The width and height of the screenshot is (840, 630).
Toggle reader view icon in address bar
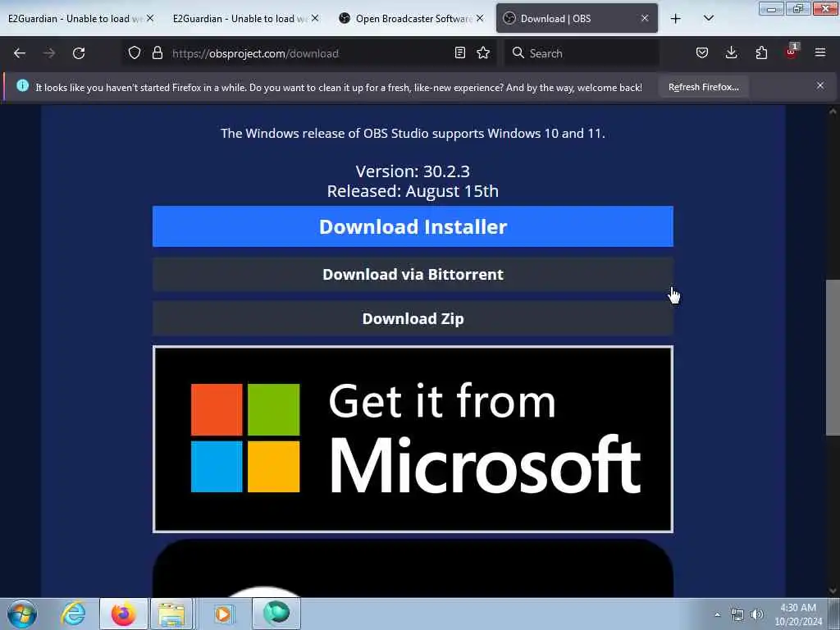point(459,53)
